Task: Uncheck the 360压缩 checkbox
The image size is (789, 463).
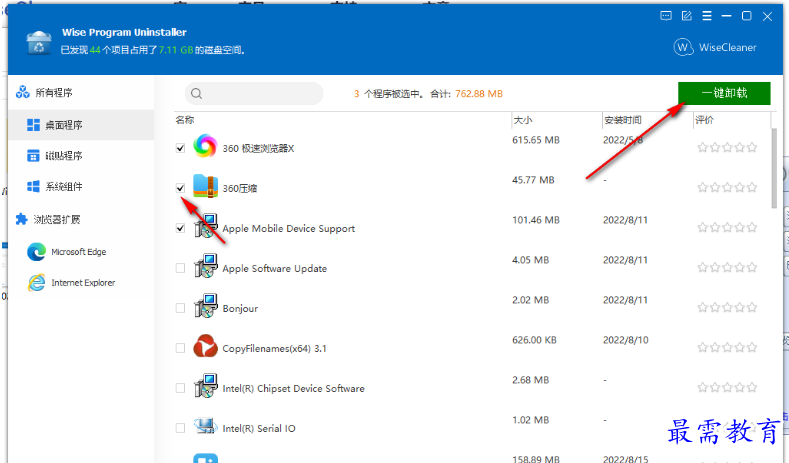Action: pos(180,188)
